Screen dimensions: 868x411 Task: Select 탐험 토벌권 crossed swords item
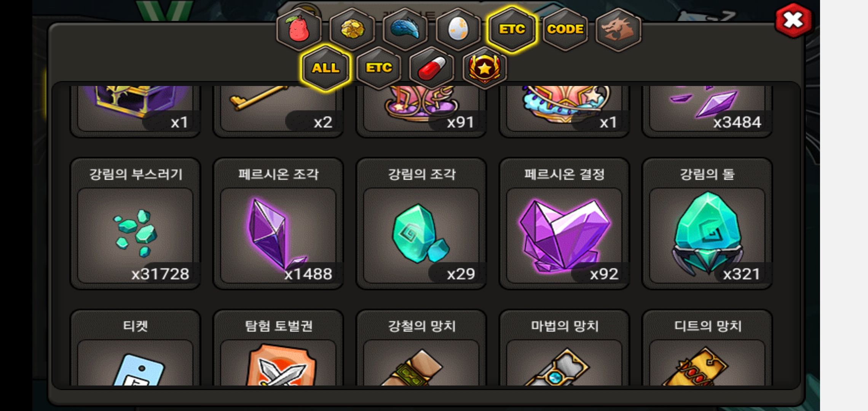[278, 348]
